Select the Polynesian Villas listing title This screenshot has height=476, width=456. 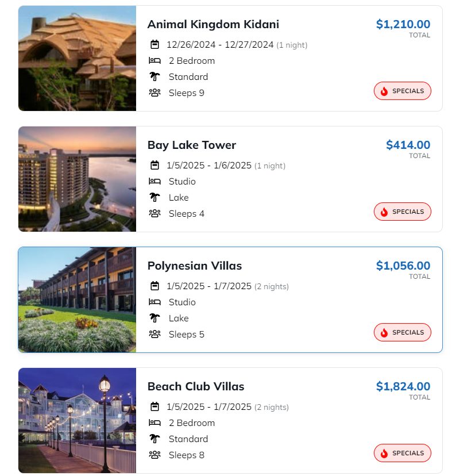[x=195, y=266]
